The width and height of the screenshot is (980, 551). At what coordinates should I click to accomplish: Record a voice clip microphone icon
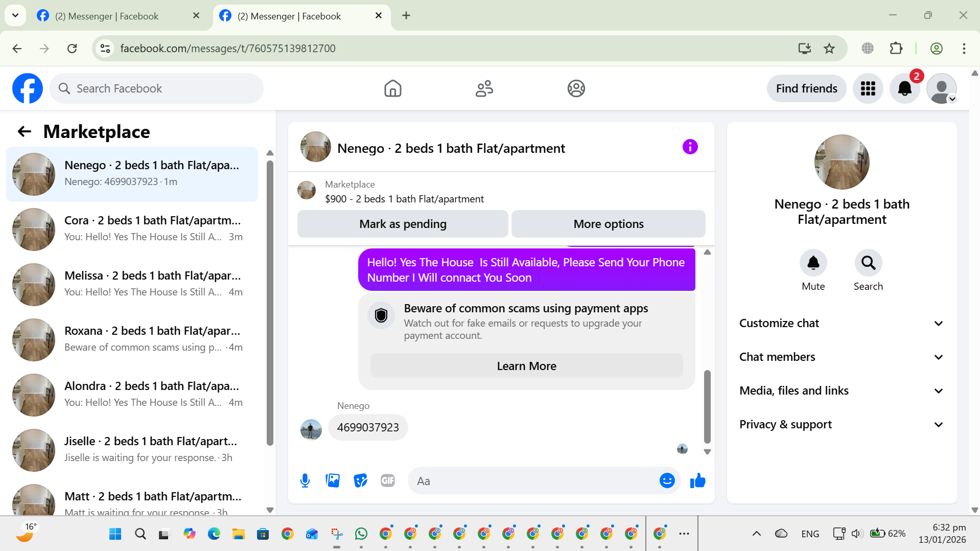305,480
